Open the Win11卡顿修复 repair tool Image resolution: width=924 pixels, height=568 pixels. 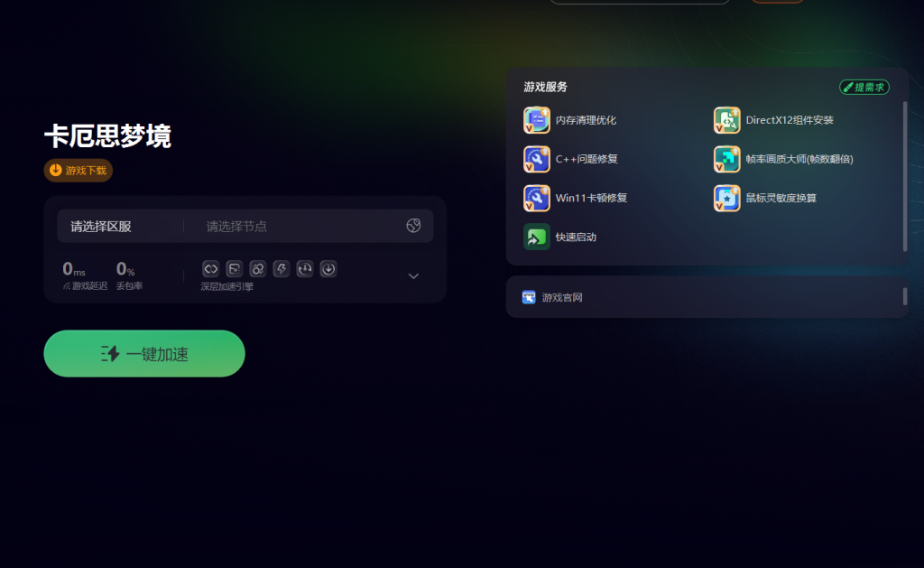[537, 198]
